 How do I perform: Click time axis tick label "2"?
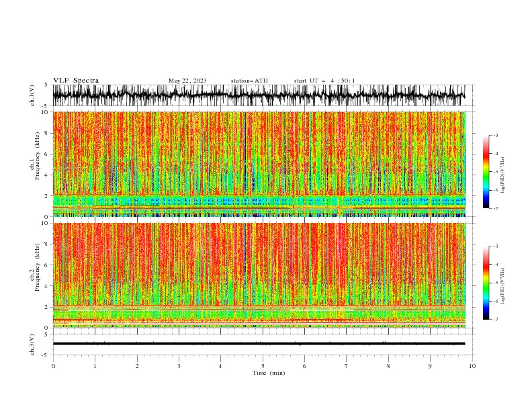coord(137,366)
